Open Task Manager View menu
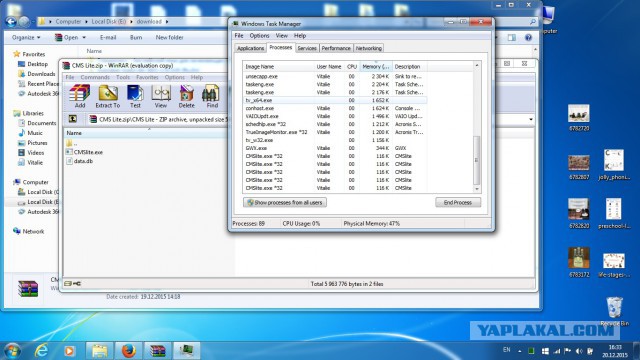This screenshot has height=360, width=640. 281,36
